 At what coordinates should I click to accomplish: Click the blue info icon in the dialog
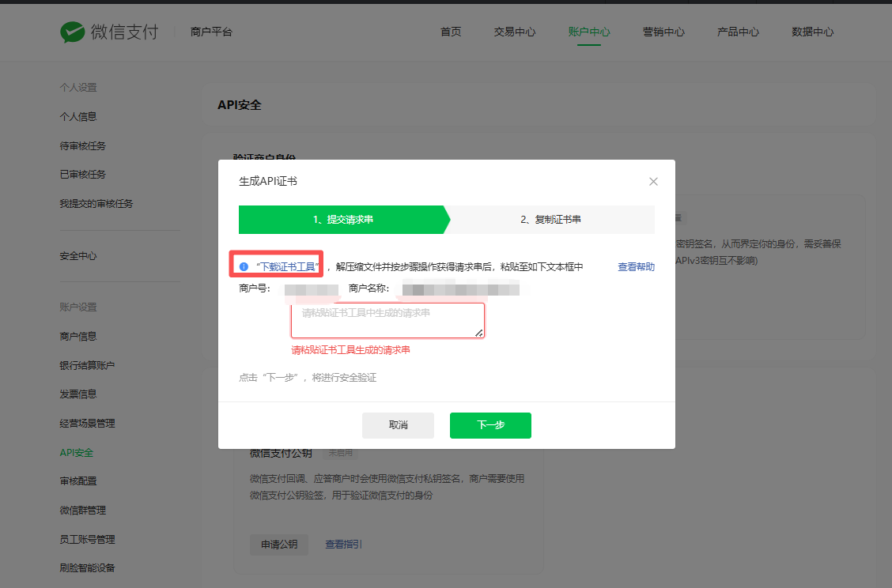[x=244, y=267]
